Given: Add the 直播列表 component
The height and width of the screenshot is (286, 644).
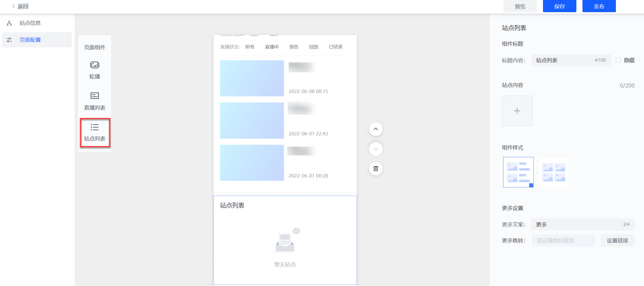Looking at the screenshot, I should (95, 101).
